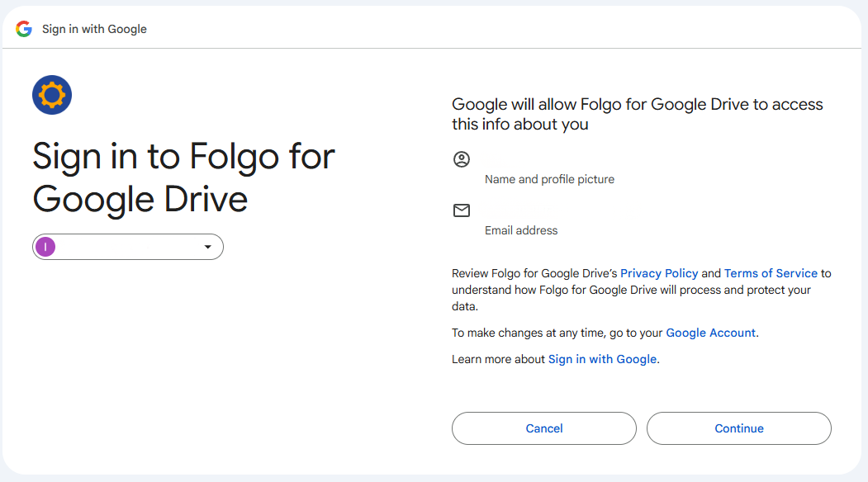
Task: Click the email envelope icon
Action: tap(462, 210)
